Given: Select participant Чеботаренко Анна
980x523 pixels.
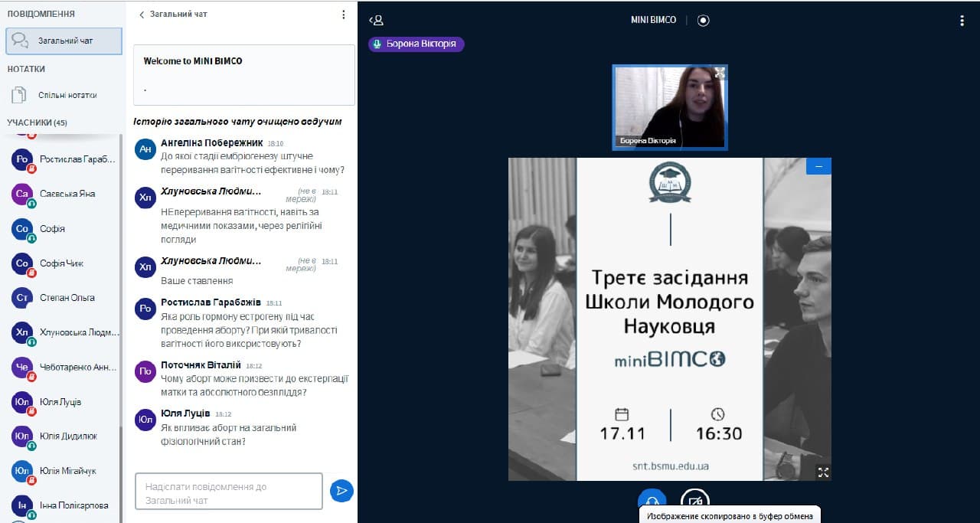Looking at the screenshot, I should (x=64, y=368).
